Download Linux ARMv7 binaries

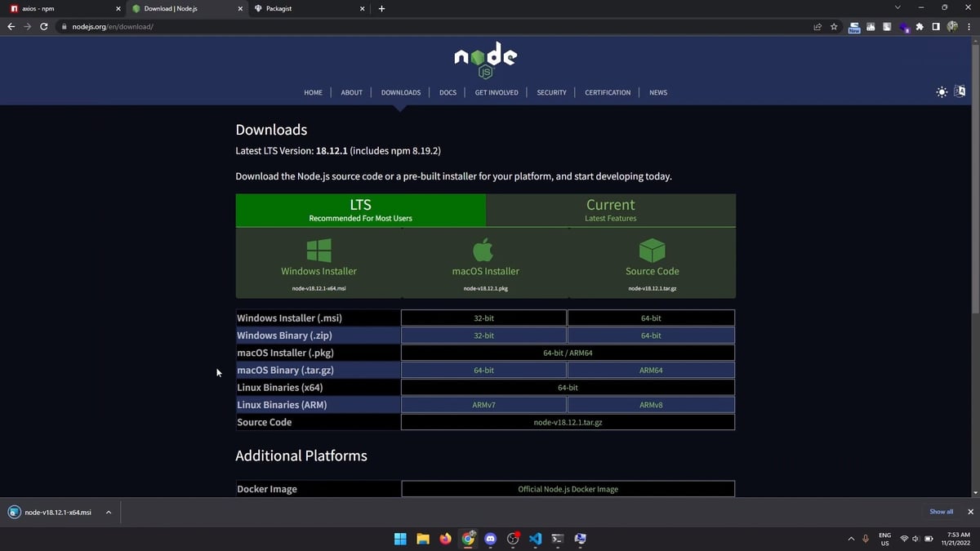[483, 405]
